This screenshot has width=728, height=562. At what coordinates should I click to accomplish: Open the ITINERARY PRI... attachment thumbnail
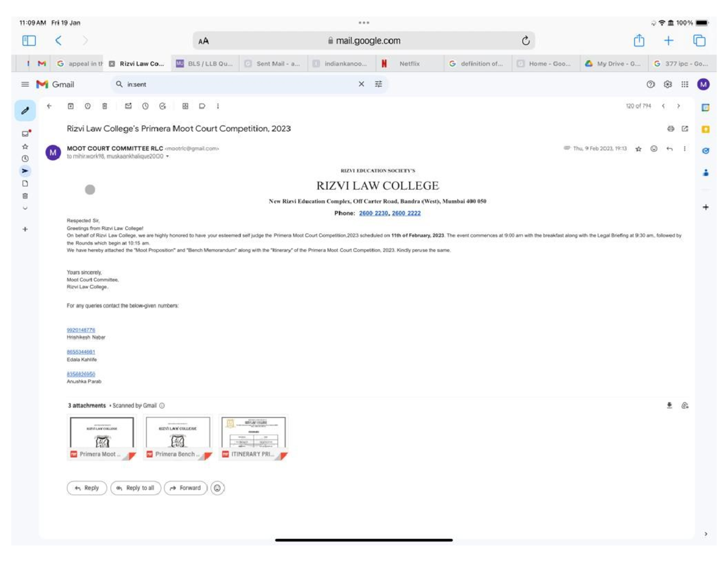254,438
